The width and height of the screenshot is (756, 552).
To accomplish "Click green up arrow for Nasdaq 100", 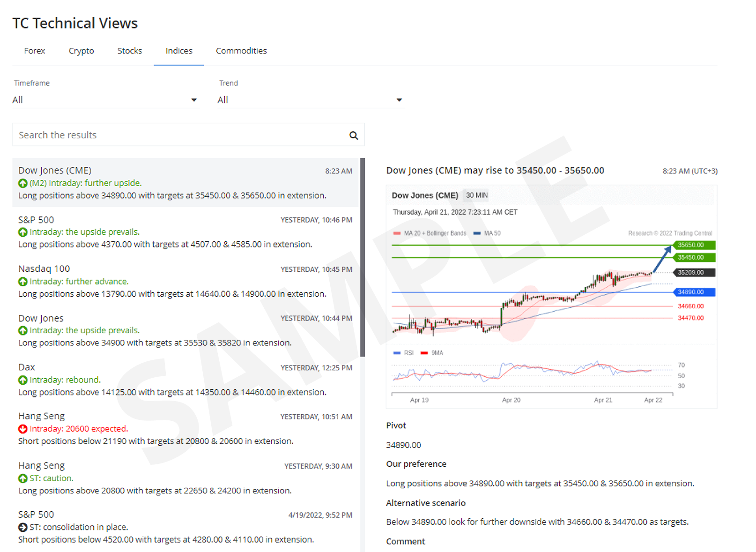I will point(22,282).
